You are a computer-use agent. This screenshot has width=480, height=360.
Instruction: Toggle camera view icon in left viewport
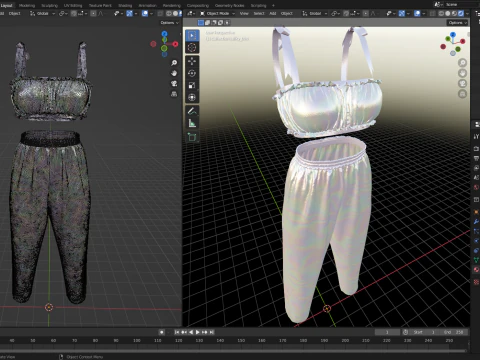point(174,83)
